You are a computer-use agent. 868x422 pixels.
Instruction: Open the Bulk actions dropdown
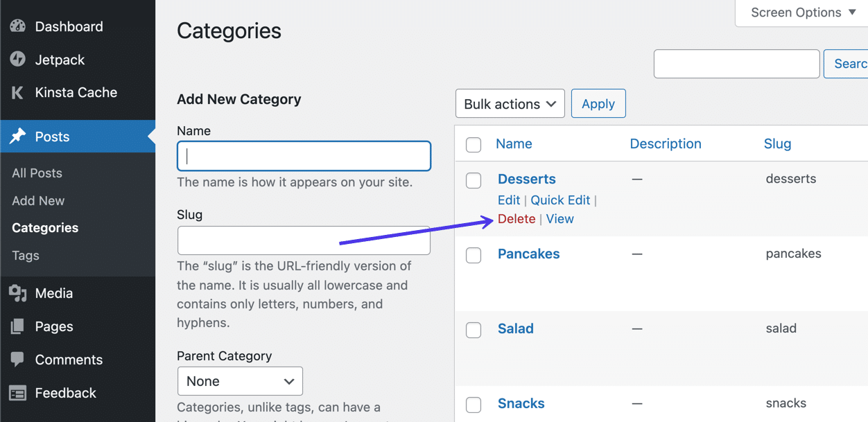[510, 103]
